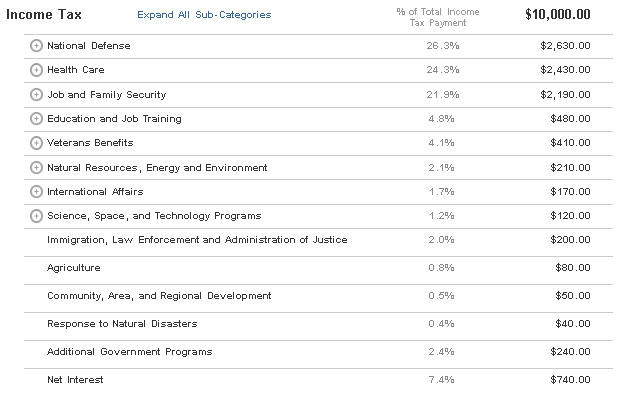619x394 pixels.
Task: Click International Affairs plus icon
Action: (36, 191)
